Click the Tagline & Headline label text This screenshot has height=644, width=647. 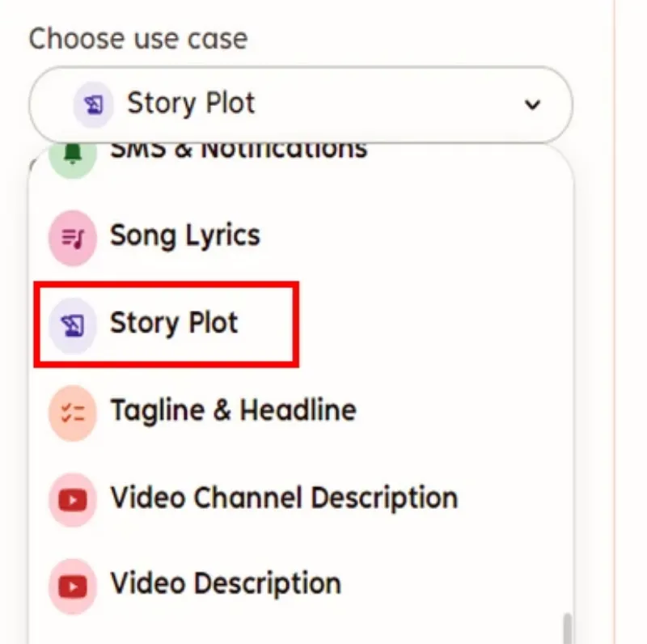click(233, 410)
